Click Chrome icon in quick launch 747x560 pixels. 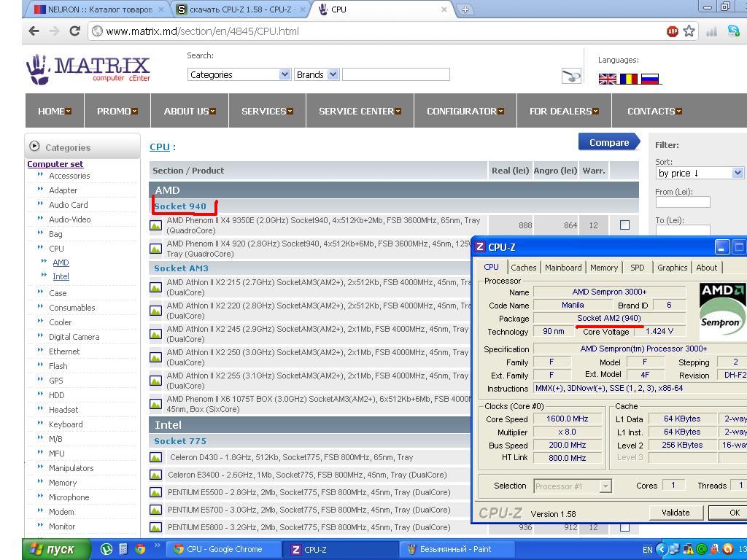click(x=140, y=549)
